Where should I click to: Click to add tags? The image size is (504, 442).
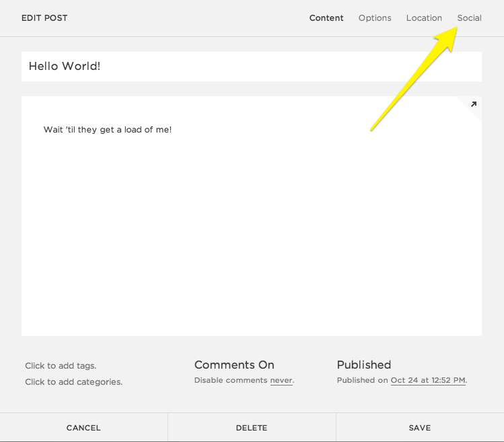(61, 366)
